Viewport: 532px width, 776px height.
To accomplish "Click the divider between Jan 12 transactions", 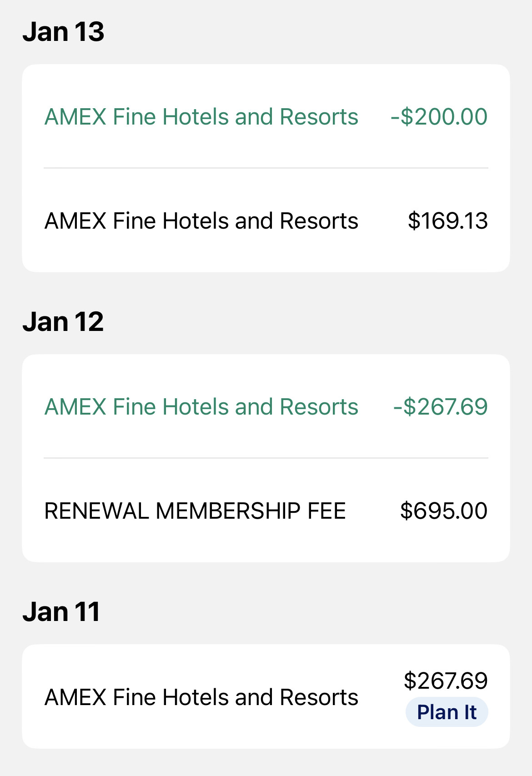I will pos(266,458).
